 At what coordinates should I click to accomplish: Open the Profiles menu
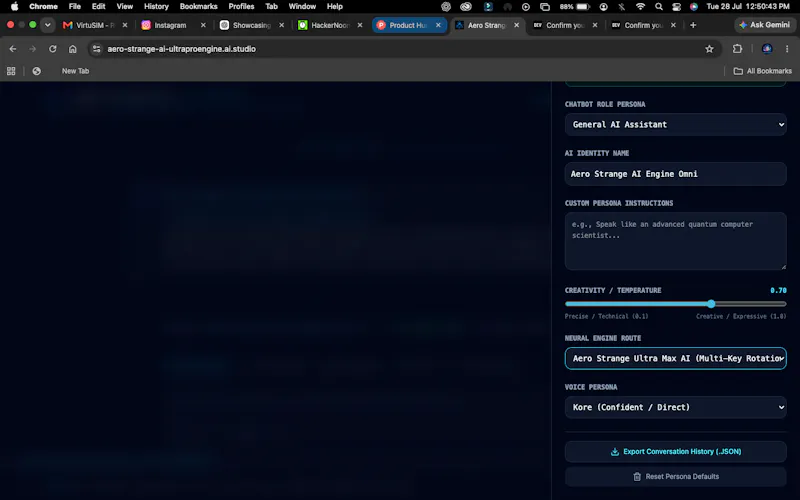241,7
